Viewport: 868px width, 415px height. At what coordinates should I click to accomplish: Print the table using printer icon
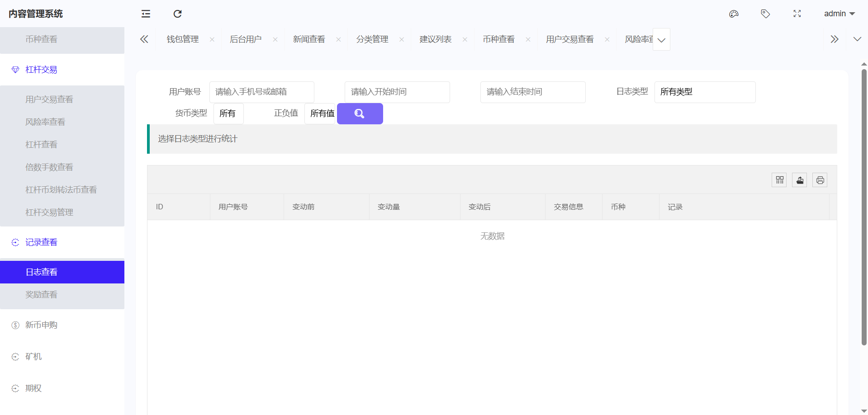point(820,180)
